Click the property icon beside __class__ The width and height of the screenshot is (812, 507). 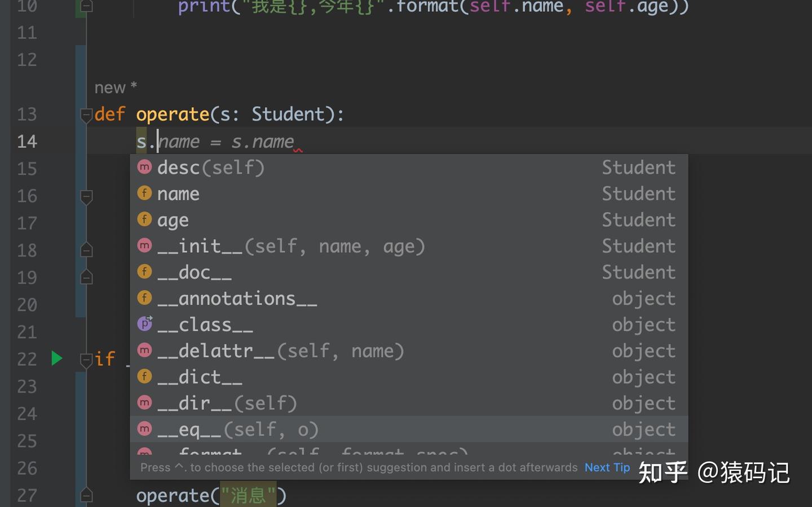[144, 323]
